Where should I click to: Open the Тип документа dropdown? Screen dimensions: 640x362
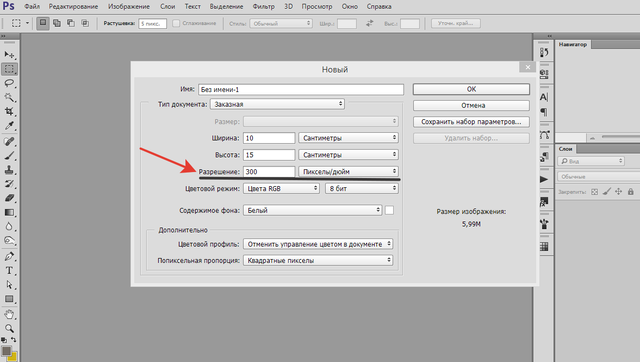pos(277,104)
